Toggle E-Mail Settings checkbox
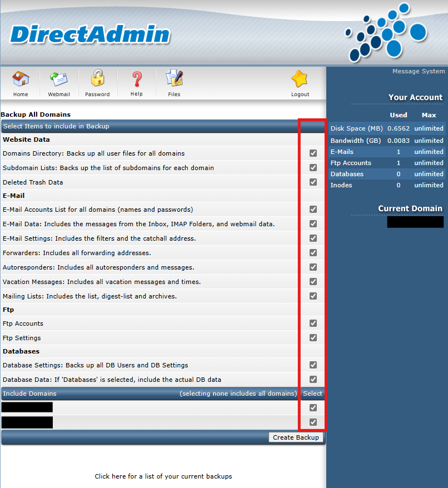448x488 pixels. pos(313,238)
